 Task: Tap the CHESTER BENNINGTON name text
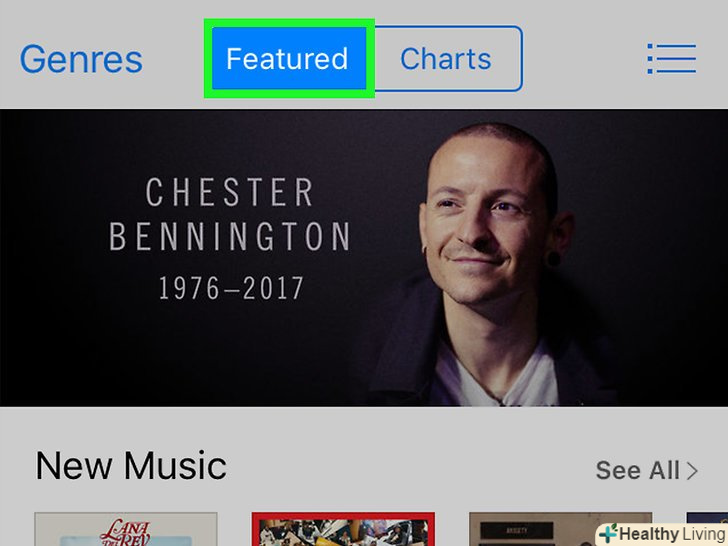pyautogui.click(x=230, y=214)
